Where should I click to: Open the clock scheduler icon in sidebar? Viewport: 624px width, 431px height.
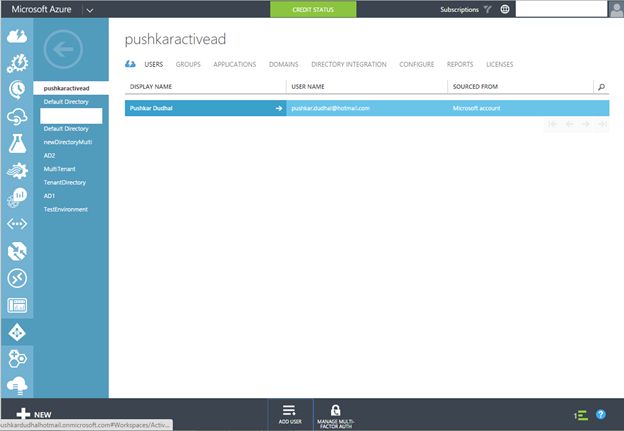pyautogui.click(x=17, y=90)
